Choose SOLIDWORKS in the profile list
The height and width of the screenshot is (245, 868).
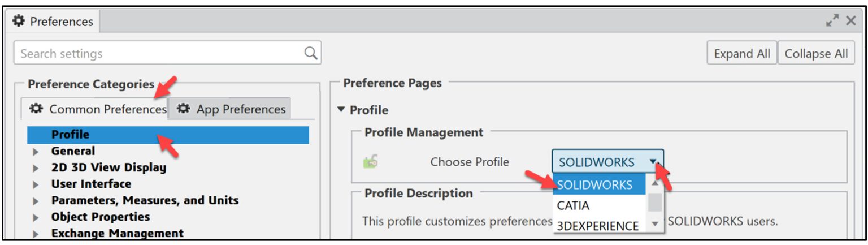click(x=594, y=185)
